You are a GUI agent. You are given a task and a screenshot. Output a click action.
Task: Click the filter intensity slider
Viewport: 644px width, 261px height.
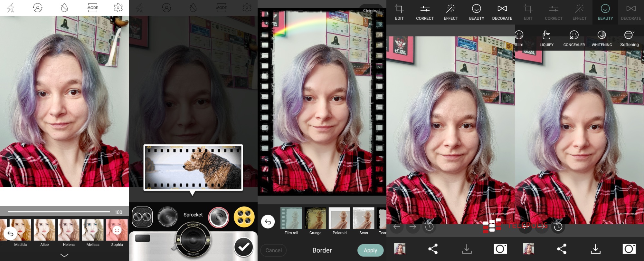pos(59,212)
